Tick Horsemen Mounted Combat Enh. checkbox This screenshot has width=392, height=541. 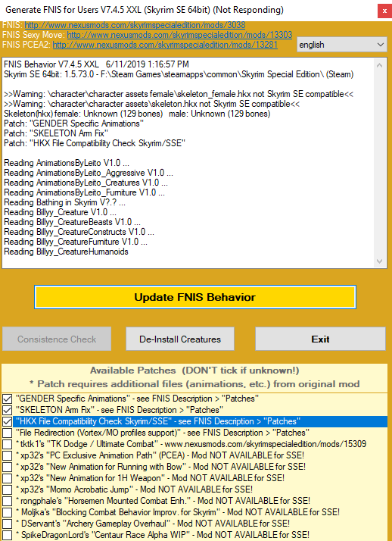point(8,502)
